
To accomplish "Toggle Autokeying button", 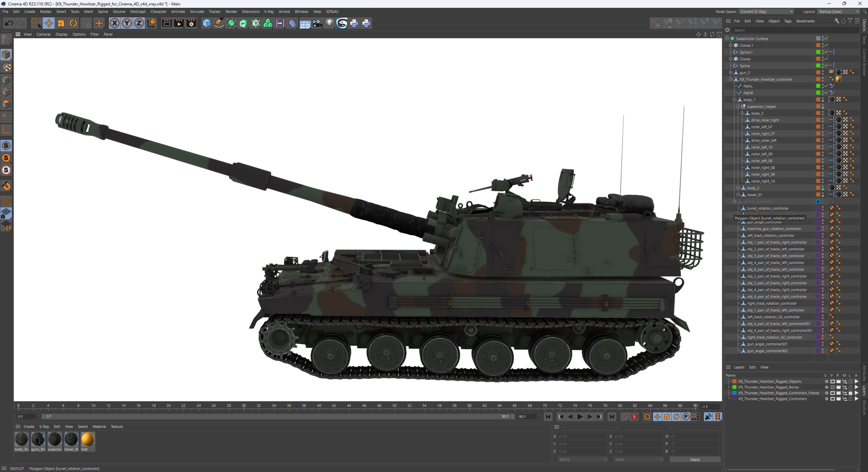I will click(634, 417).
